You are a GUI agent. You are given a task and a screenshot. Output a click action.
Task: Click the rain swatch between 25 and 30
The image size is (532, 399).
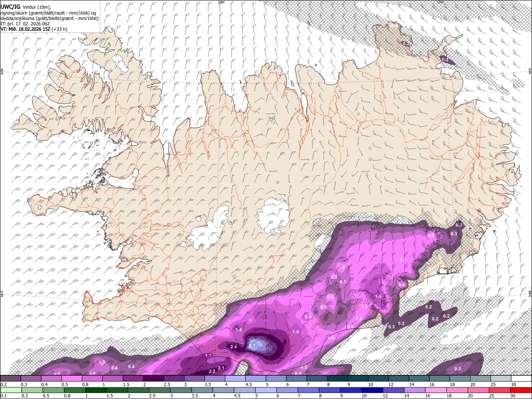pyautogui.click(x=500, y=390)
